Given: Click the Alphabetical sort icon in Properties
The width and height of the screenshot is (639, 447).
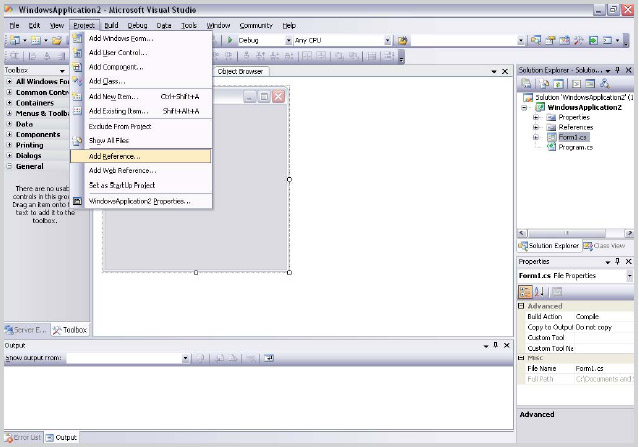Looking at the screenshot, I should click(x=539, y=292).
